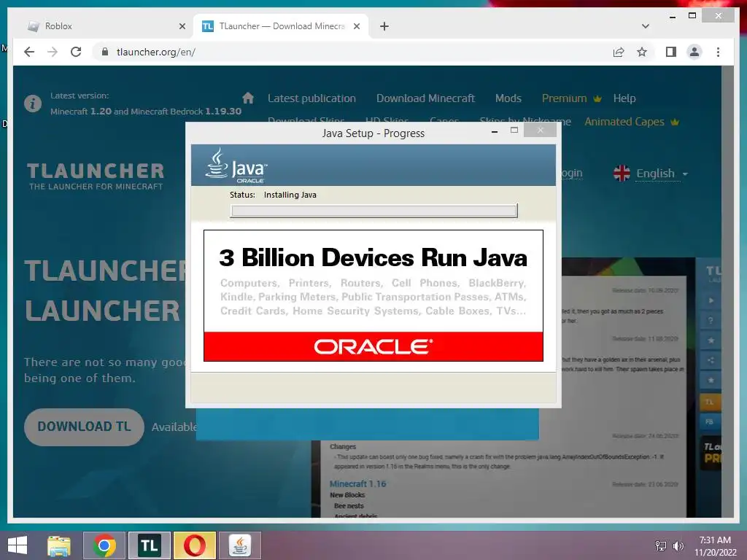Open the Windows Start menu

(x=18, y=545)
